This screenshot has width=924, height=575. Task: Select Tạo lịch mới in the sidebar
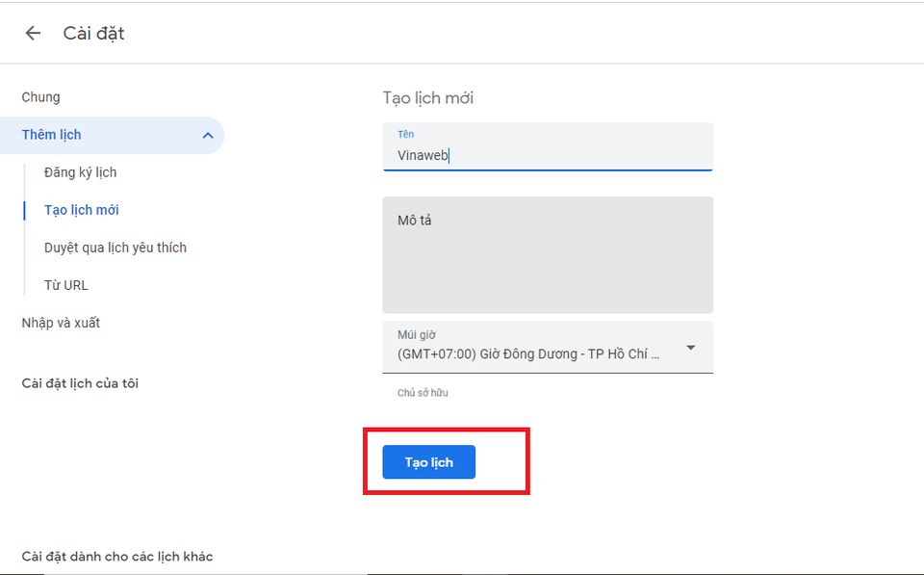pos(82,210)
